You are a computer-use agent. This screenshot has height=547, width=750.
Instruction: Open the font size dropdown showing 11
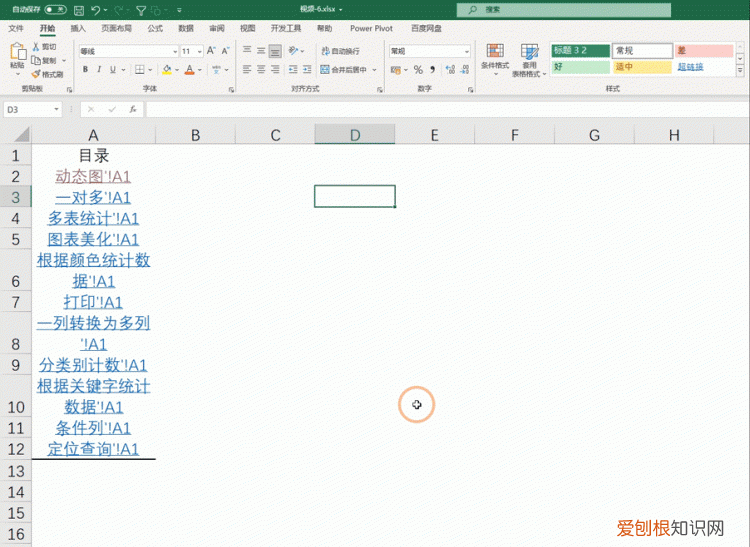coord(198,51)
